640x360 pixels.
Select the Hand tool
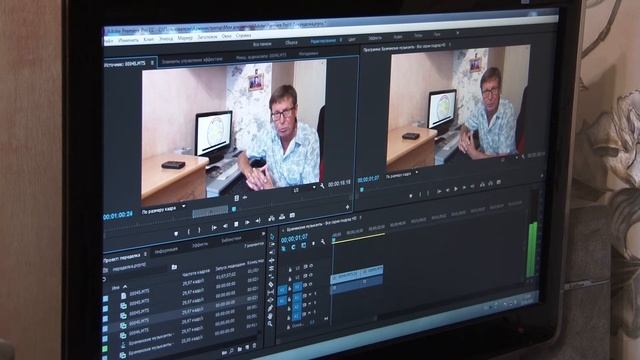[x=270, y=316]
